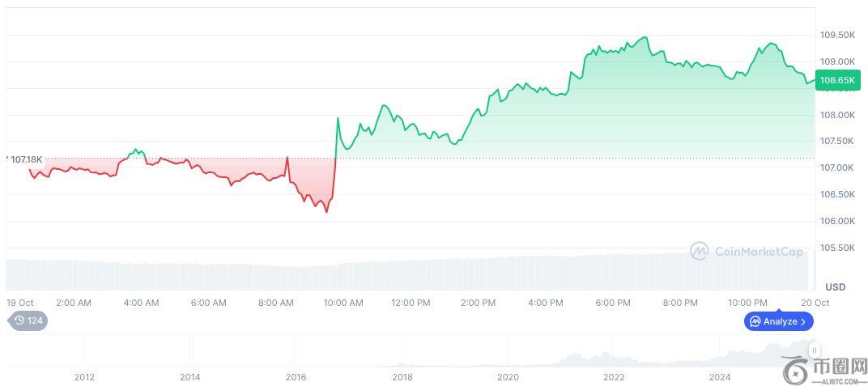Click the Analyze button below the chart
The image size is (868, 386).
779,321
